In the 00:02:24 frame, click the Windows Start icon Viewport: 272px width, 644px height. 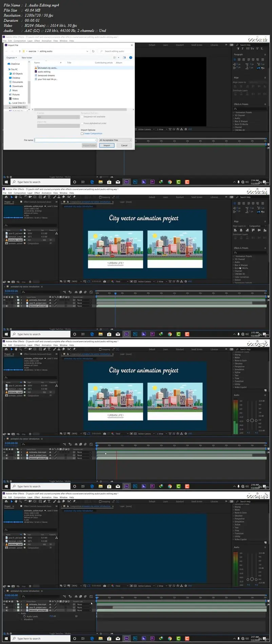(x=6, y=334)
